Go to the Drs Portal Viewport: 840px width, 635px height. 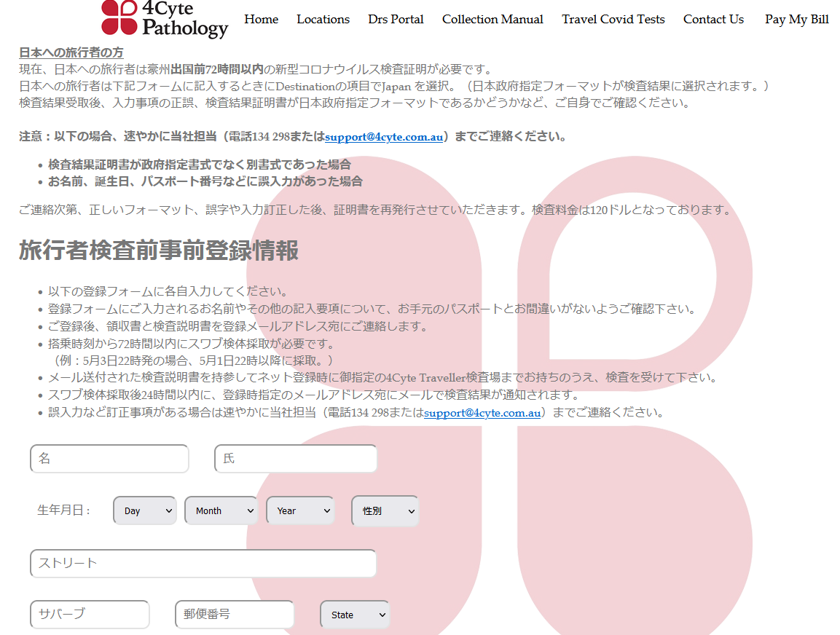[396, 20]
